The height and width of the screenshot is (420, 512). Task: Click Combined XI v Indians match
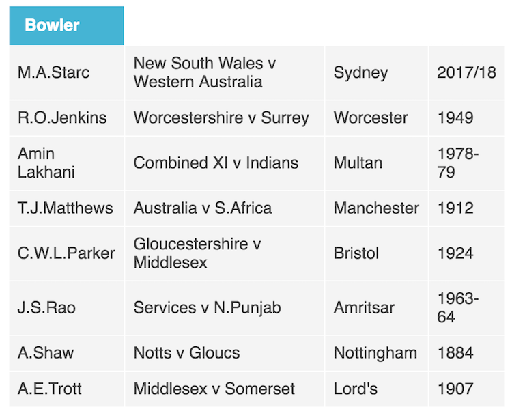pos(216,163)
